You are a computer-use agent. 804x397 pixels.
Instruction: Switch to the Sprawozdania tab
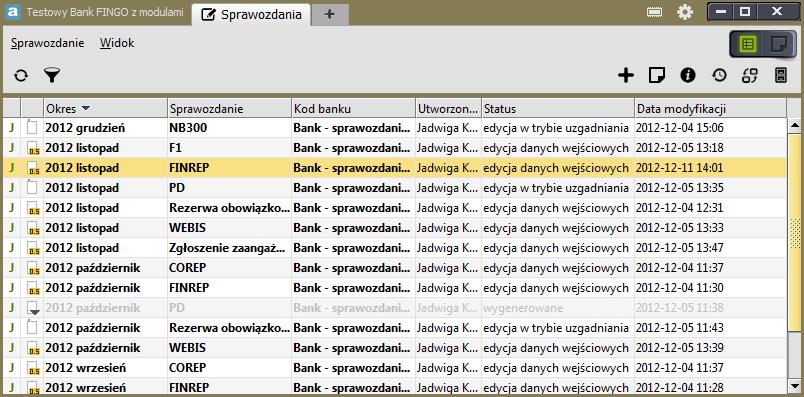[x=251, y=14]
